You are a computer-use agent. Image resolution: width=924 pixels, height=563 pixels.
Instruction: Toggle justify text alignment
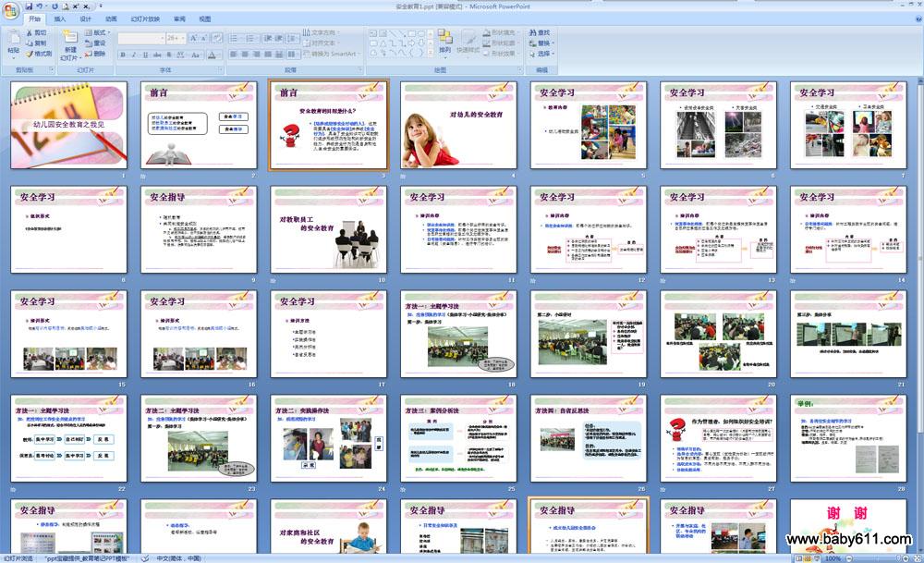tap(268, 55)
